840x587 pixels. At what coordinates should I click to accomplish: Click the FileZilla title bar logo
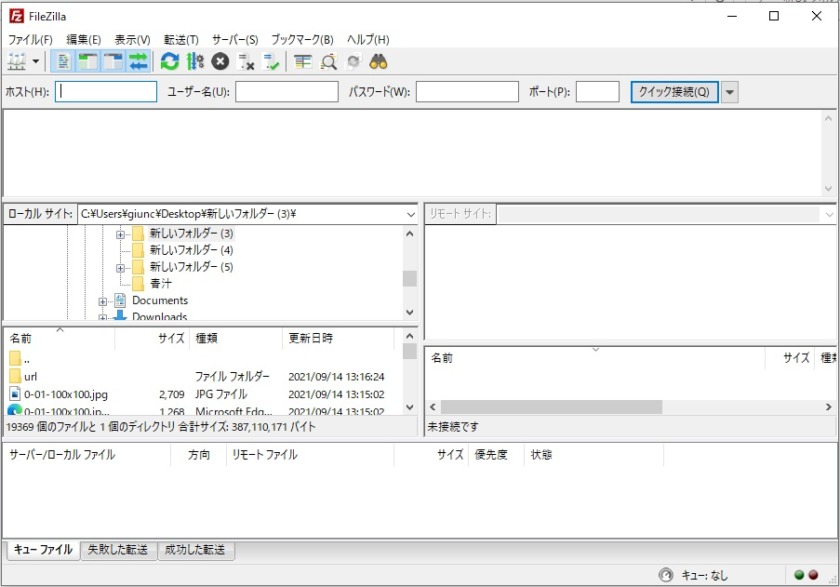tap(17, 16)
